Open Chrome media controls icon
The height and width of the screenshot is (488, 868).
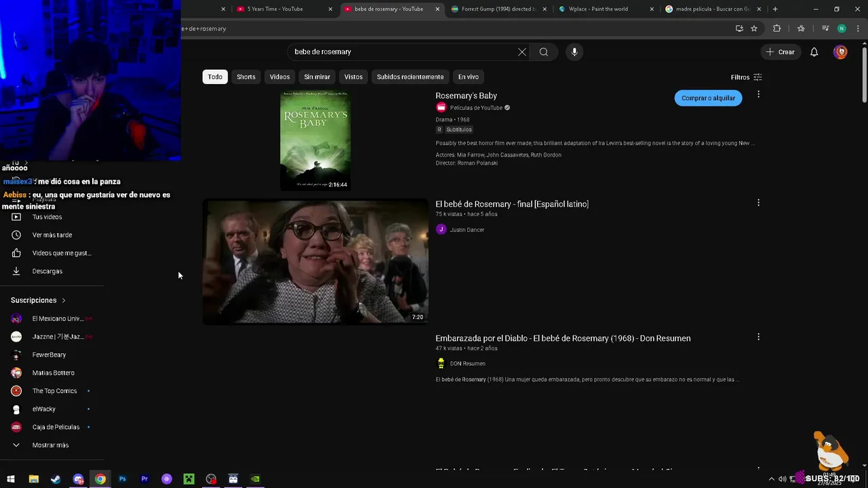[x=825, y=28]
